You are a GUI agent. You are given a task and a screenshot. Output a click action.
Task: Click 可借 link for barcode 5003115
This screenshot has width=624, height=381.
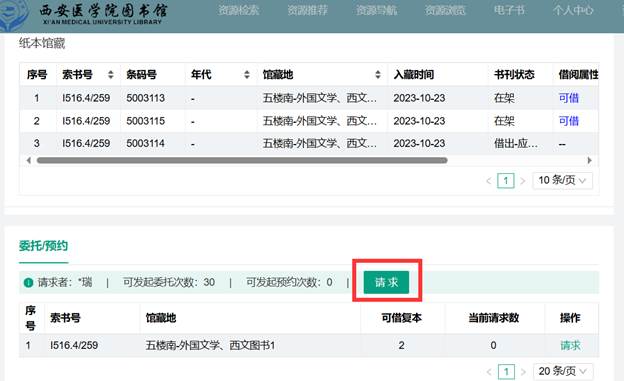click(569, 121)
